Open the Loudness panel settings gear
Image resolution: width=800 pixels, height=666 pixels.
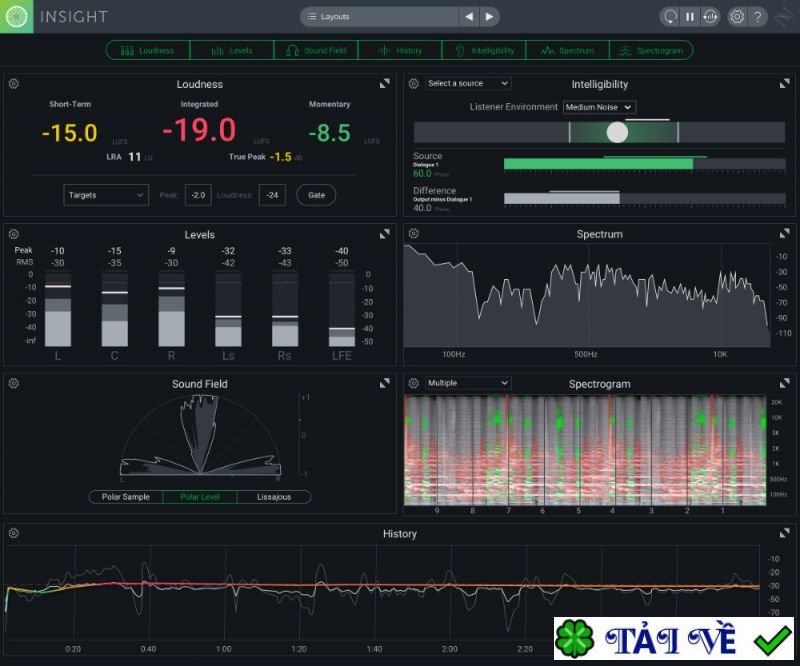coord(13,84)
